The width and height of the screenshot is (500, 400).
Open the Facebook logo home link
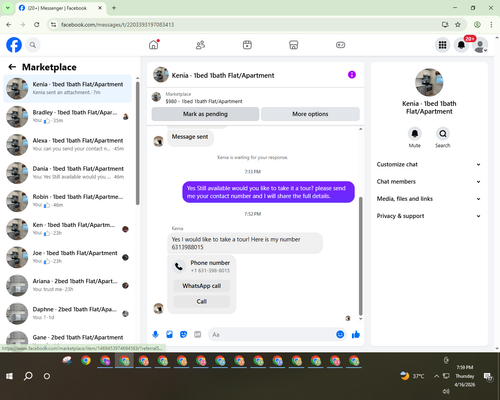point(14,45)
